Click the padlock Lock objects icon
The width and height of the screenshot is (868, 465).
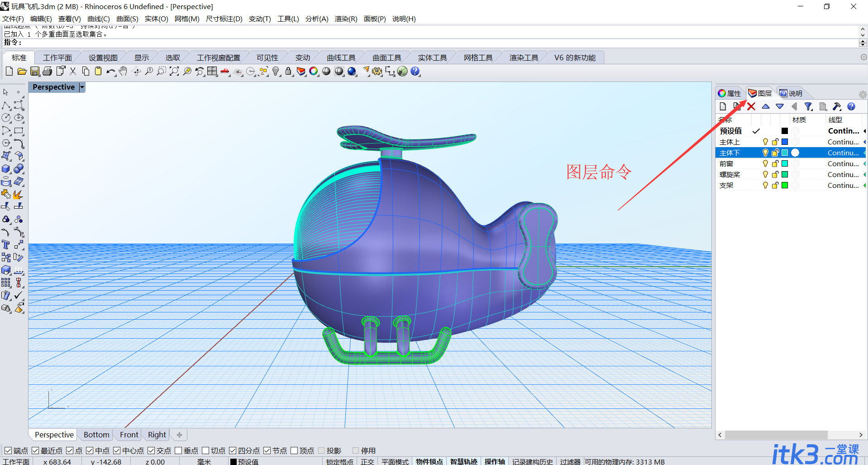pos(288,71)
